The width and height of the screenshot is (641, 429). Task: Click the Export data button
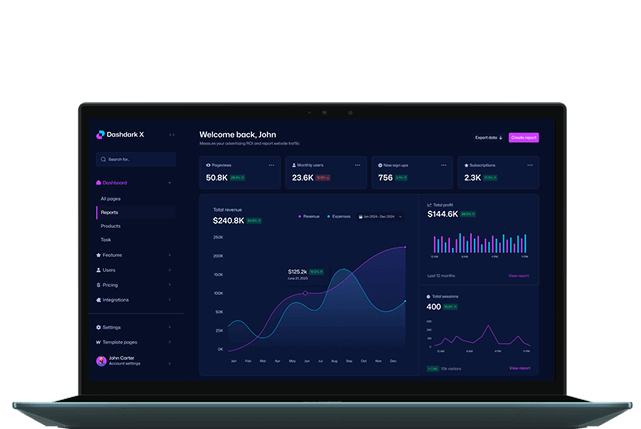[x=488, y=138]
